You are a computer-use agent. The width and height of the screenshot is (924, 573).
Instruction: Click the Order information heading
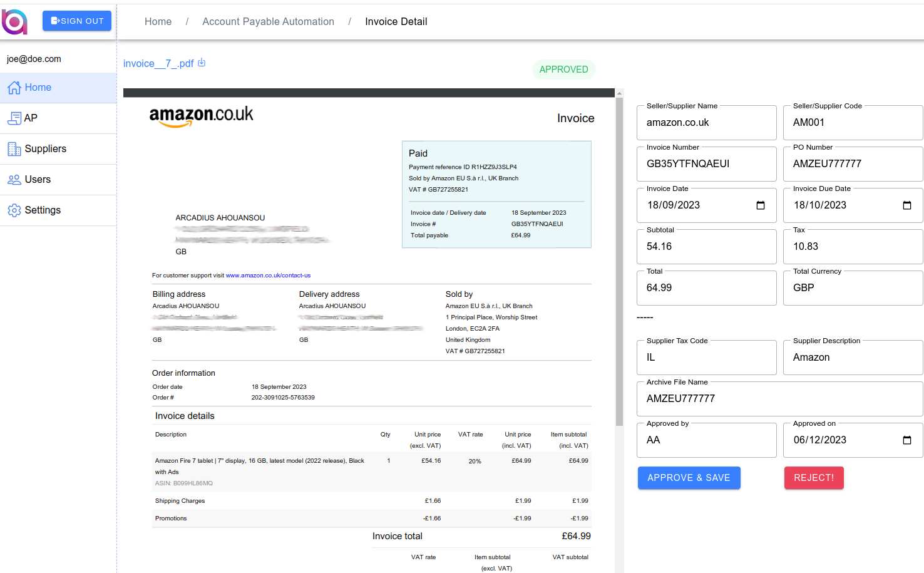183,373
